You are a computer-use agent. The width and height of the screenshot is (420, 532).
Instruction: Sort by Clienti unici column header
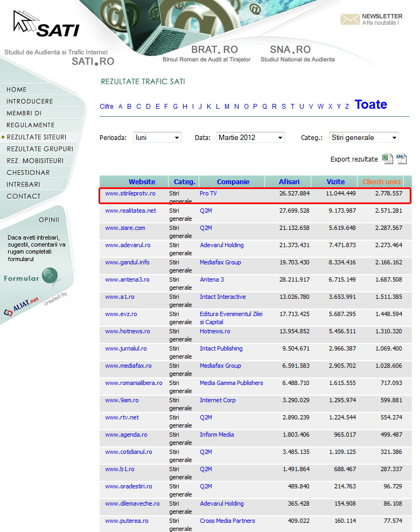381,181
